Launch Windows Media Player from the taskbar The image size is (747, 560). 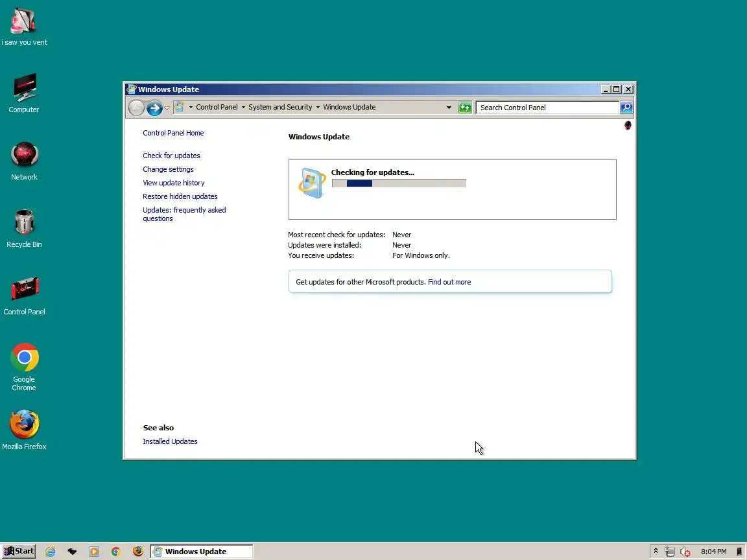click(x=94, y=552)
